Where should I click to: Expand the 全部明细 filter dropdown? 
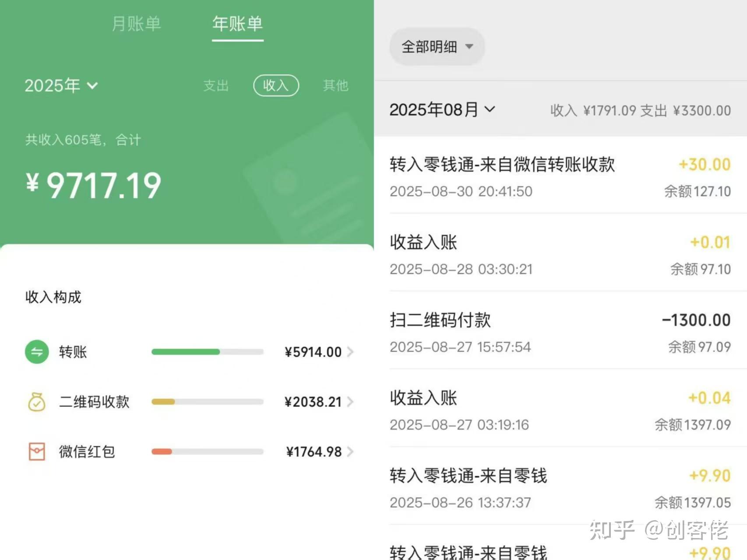[437, 47]
